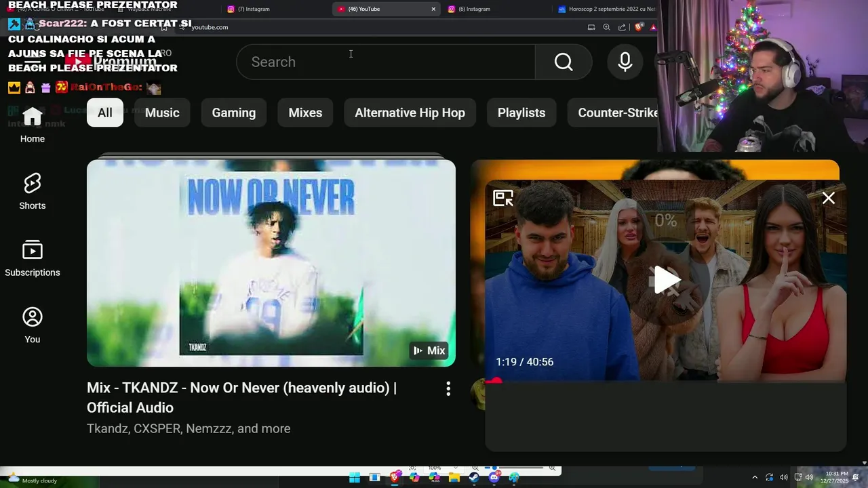Open the Mix - TKANDZ - Now Or Never title link
Screen dimensions: 868x488
[242, 397]
